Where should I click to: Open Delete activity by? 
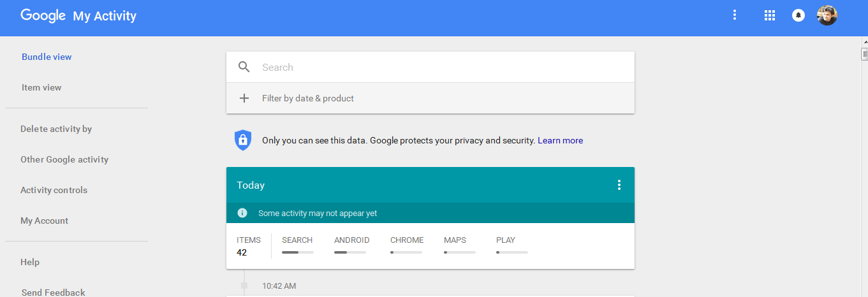(56, 129)
